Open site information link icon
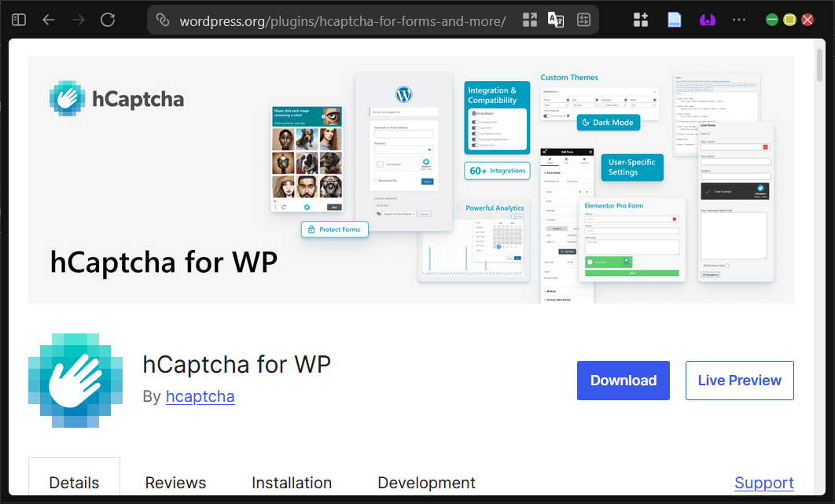Screen dimensions: 835x504 click(163, 20)
